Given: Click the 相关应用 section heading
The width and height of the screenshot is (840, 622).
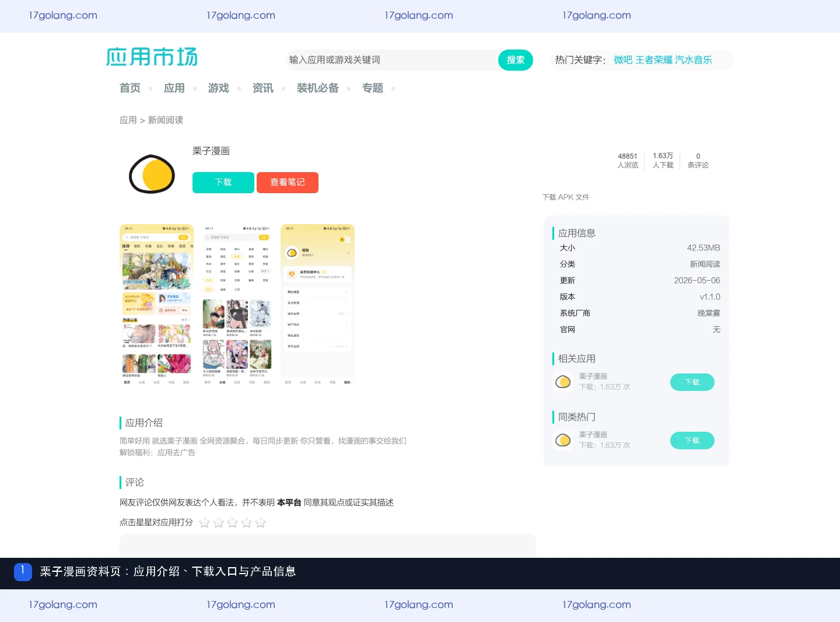Looking at the screenshot, I should coord(577,359).
